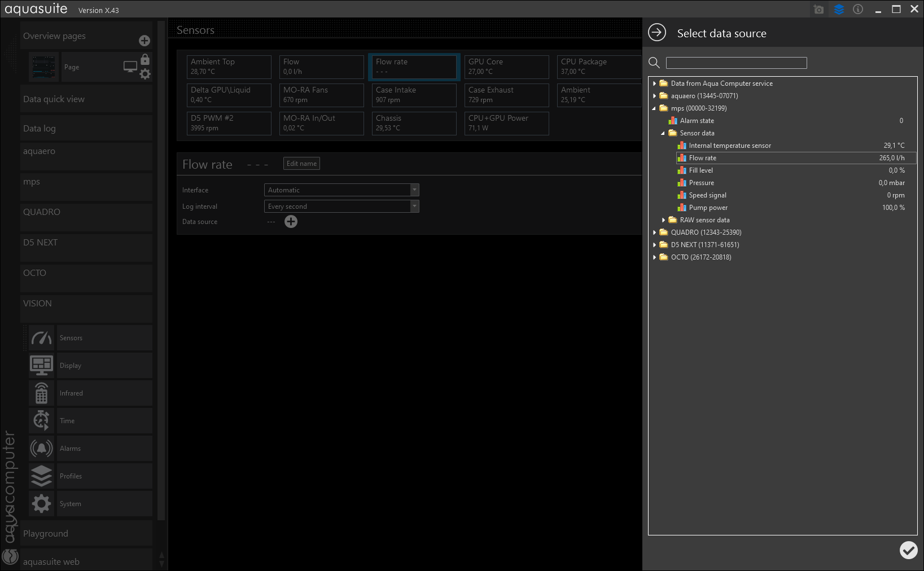Open the Interface dropdown
924x571 pixels.
[x=341, y=190]
